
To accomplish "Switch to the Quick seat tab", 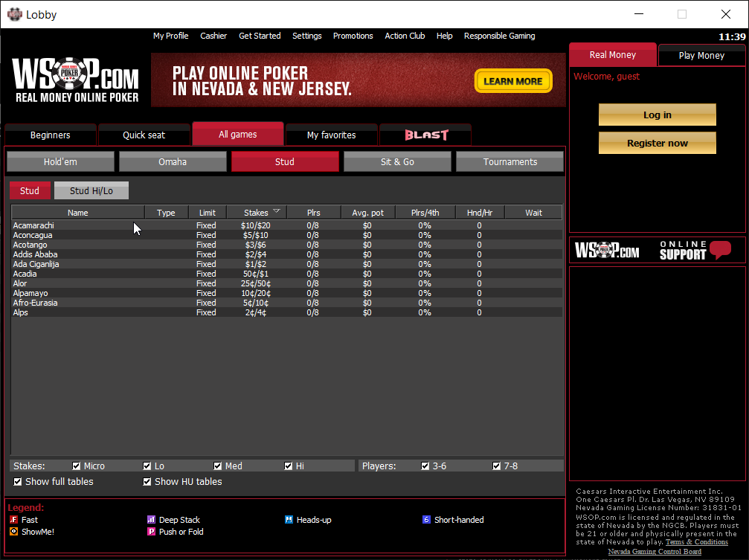I will pos(144,135).
